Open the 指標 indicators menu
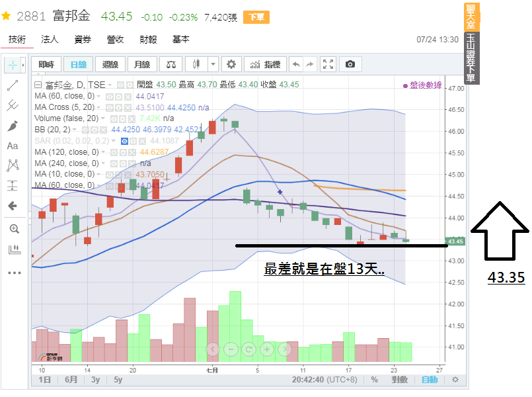This screenshot has width=532, height=397. (265, 64)
